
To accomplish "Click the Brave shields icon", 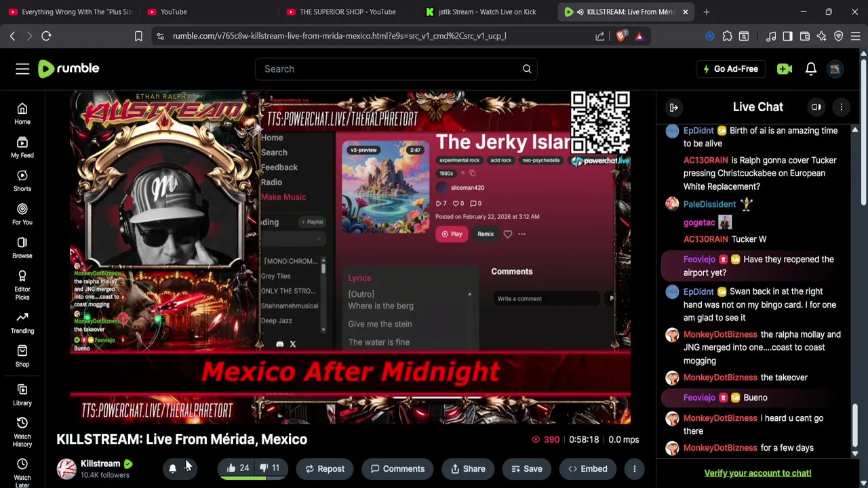I will tap(620, 36).
